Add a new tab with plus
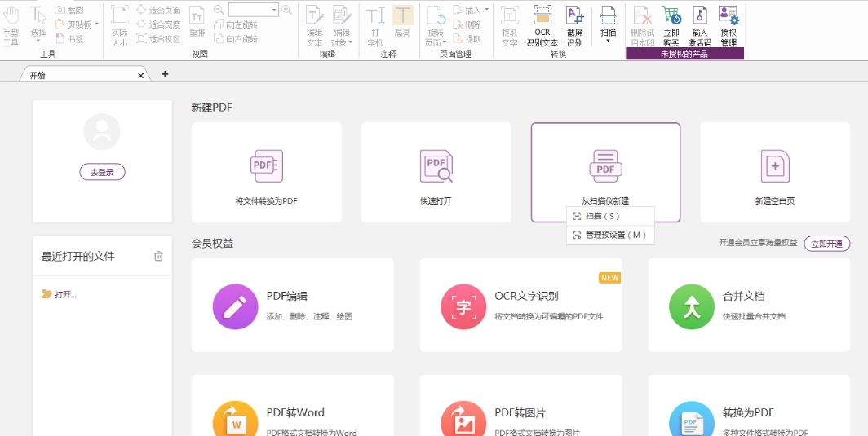This screenshot has width=868, height=436. (165, 74)
